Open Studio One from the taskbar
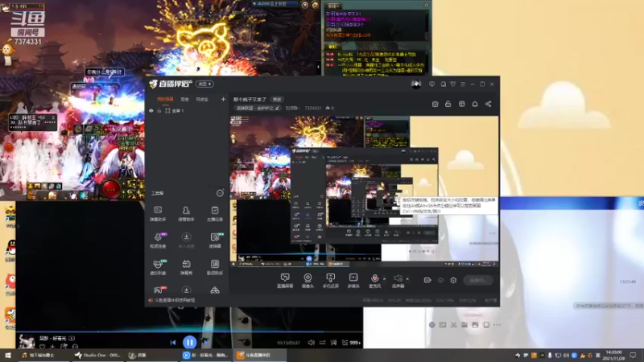 coord(97,355)
